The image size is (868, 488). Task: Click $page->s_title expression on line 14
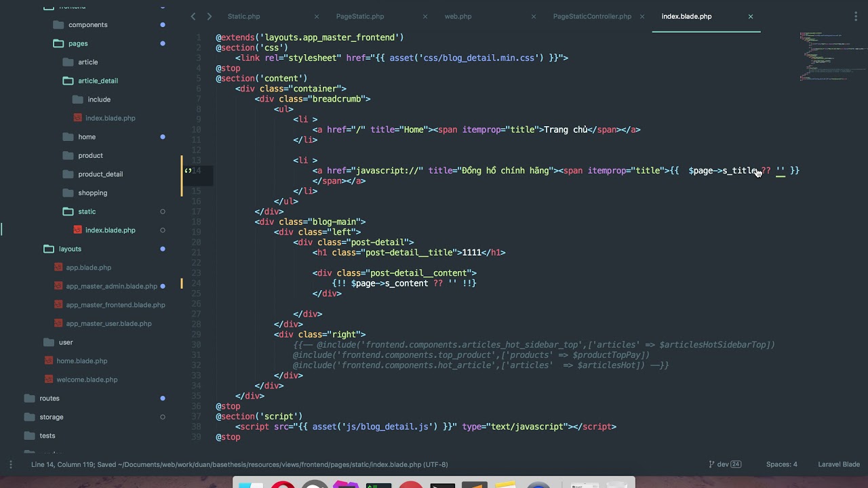722,171
